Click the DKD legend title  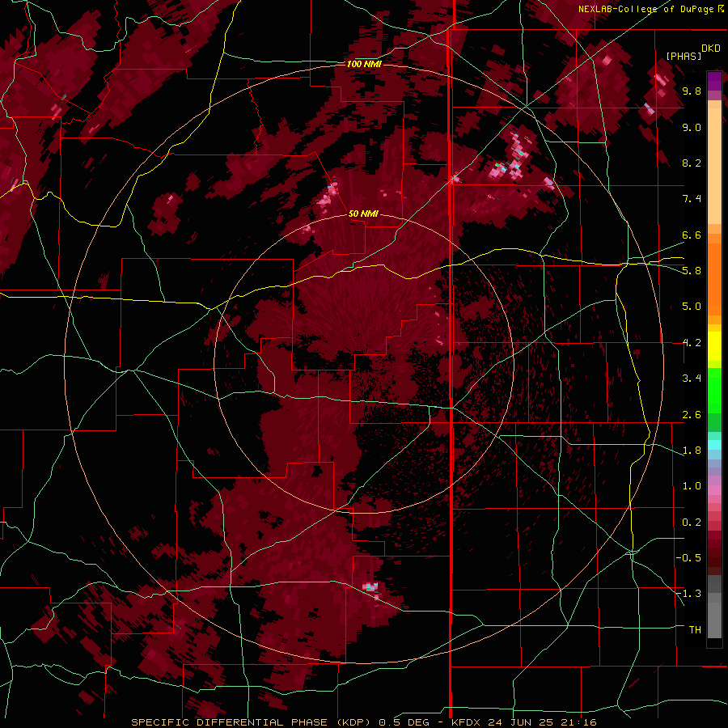point(711,49)
